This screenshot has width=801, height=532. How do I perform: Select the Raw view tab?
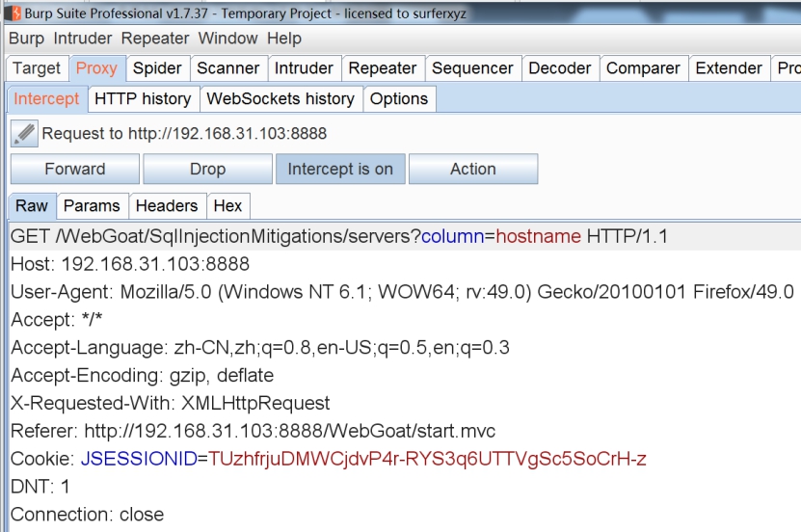pos(32,205)
